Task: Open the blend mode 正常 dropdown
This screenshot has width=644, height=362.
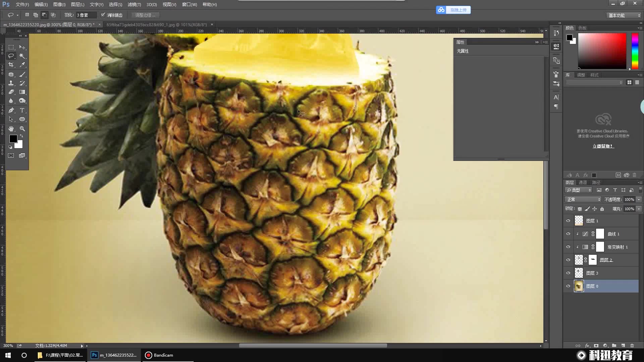Action: click(584, 199)
